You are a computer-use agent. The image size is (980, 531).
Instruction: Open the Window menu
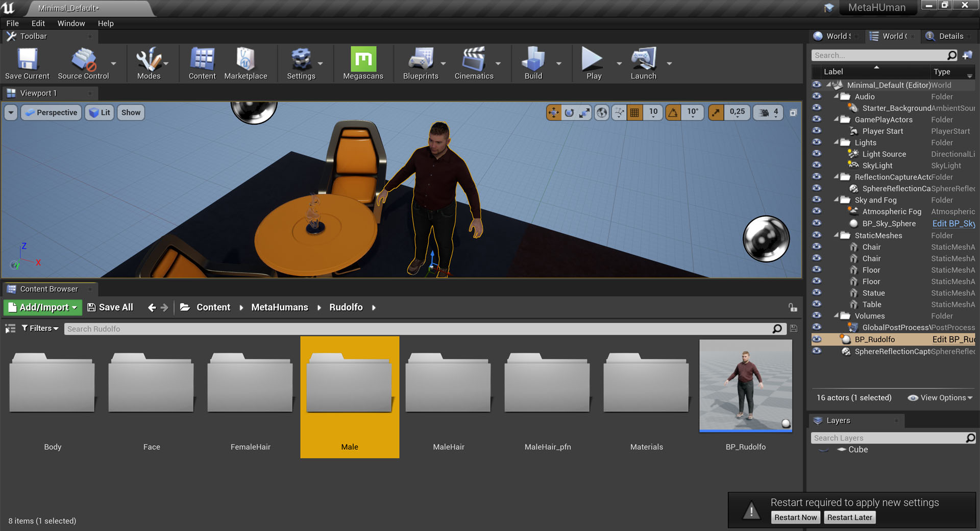[x=71, y=23]
